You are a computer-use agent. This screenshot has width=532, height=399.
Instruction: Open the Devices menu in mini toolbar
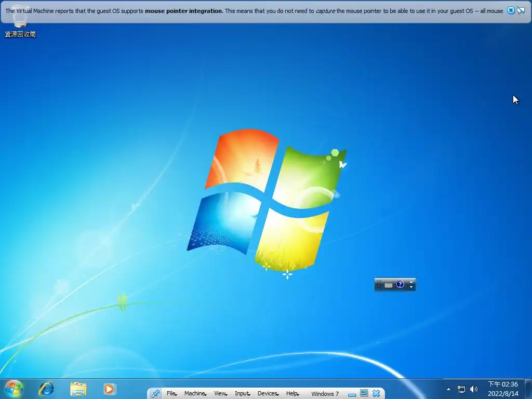tap(268, 394)
